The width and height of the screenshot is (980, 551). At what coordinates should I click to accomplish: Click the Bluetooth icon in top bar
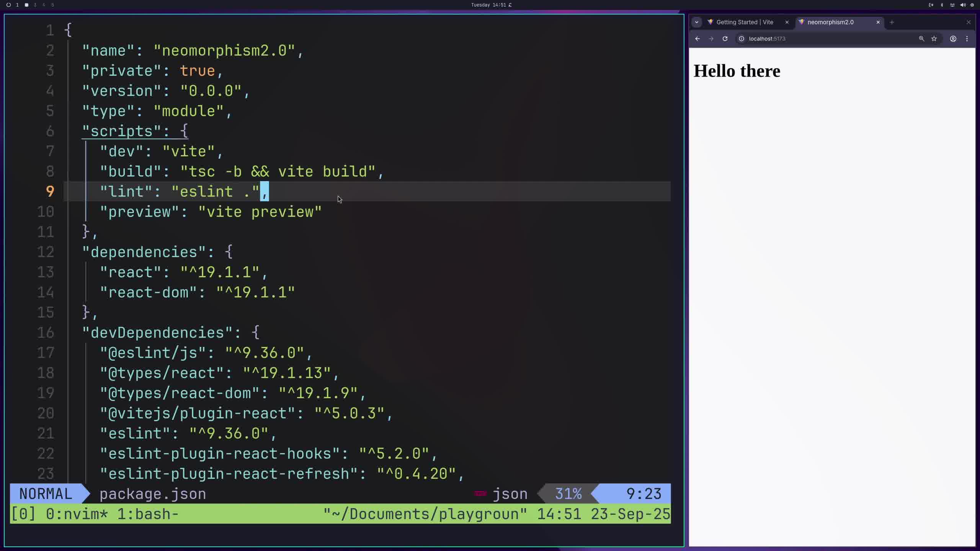point(942,5)
